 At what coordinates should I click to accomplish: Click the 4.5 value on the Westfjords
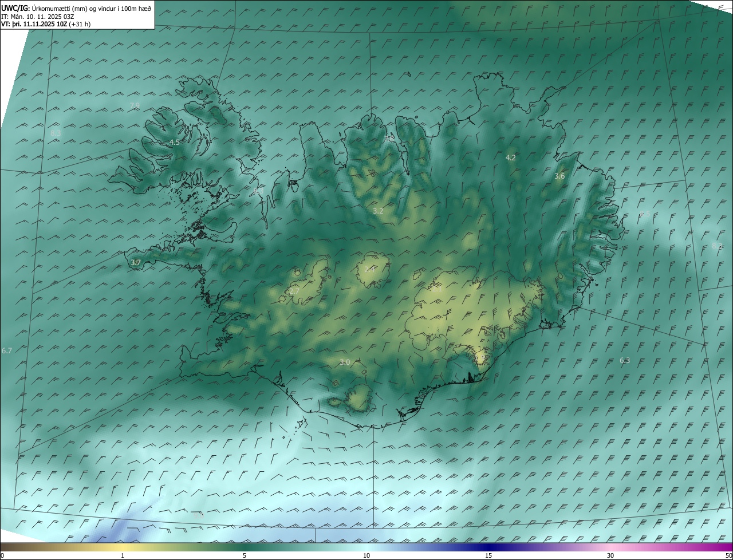point(175,142)
